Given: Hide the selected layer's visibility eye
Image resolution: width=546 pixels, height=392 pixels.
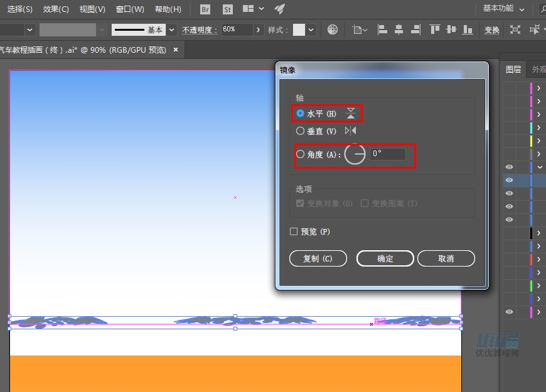Looking at the screenshot, I should coord(509,180).
